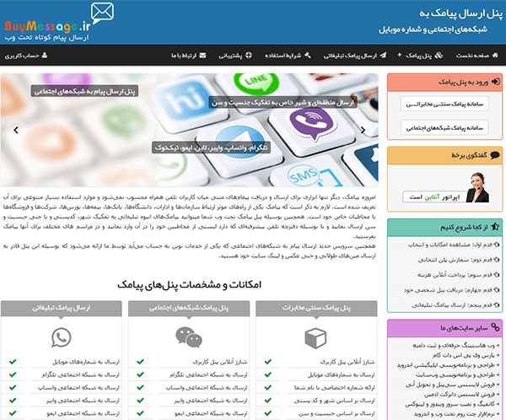Click the envelope contact us icon
506x420 pixels.
click(x=202, y=56)
